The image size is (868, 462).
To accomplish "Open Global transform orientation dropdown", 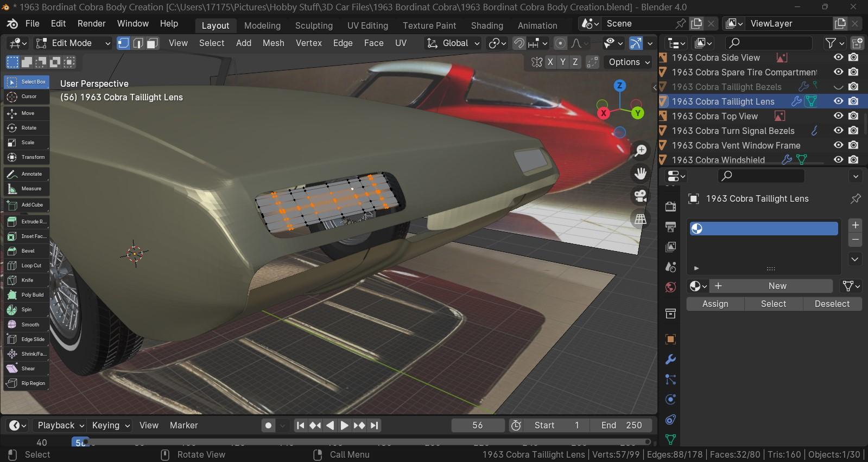I will pos(454,43).
